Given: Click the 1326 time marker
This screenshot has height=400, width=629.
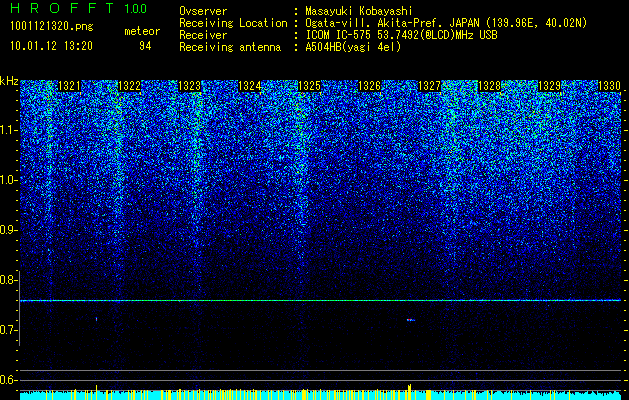Looking at the screenshot, I should 369,86.
